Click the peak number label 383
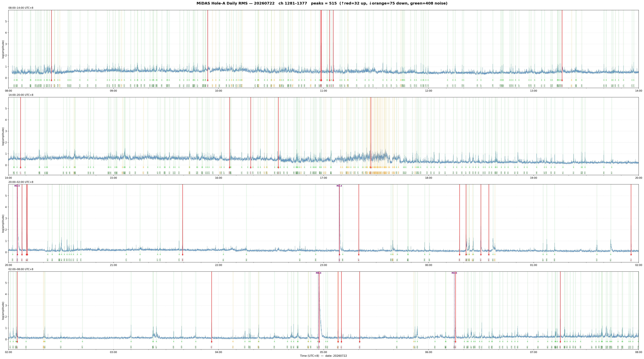The width and height of the screenshot is (644, 359). click(300, 260)
